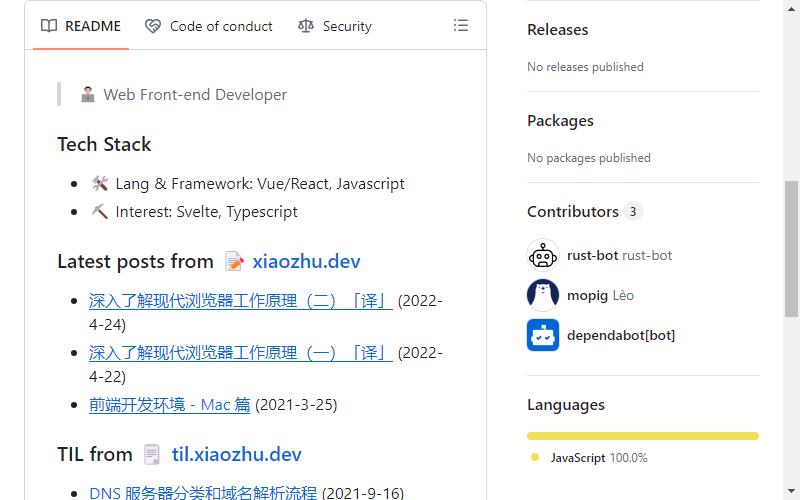Switch to the Security tab

[x=334, y=26]
